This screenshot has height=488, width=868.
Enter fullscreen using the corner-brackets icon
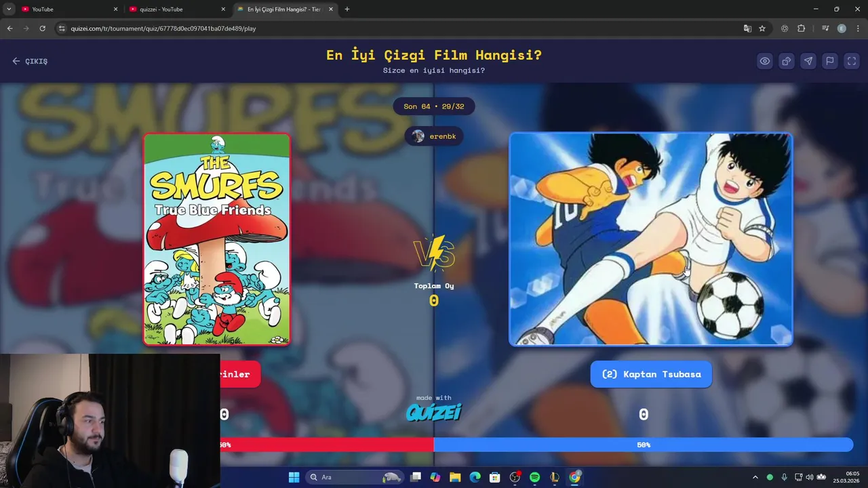[x=852, y=61]
